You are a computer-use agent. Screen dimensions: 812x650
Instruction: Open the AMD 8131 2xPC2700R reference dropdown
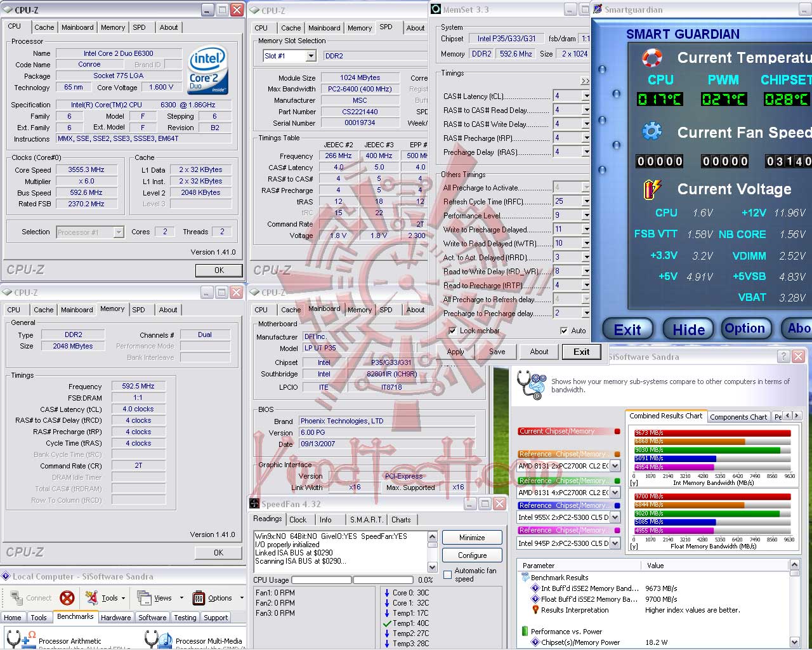(x=615, y=466)
